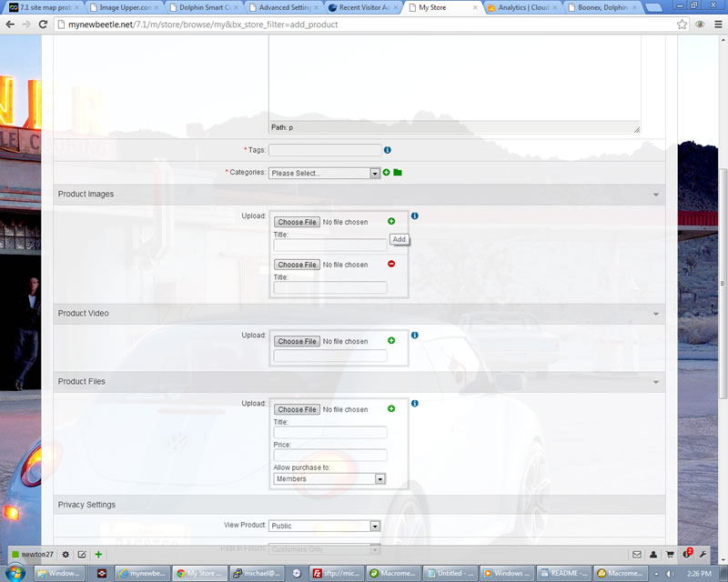Open friends person icon in bottom toolbar
The height and width of the screenshot is (582, 728).
click(653, 555)
